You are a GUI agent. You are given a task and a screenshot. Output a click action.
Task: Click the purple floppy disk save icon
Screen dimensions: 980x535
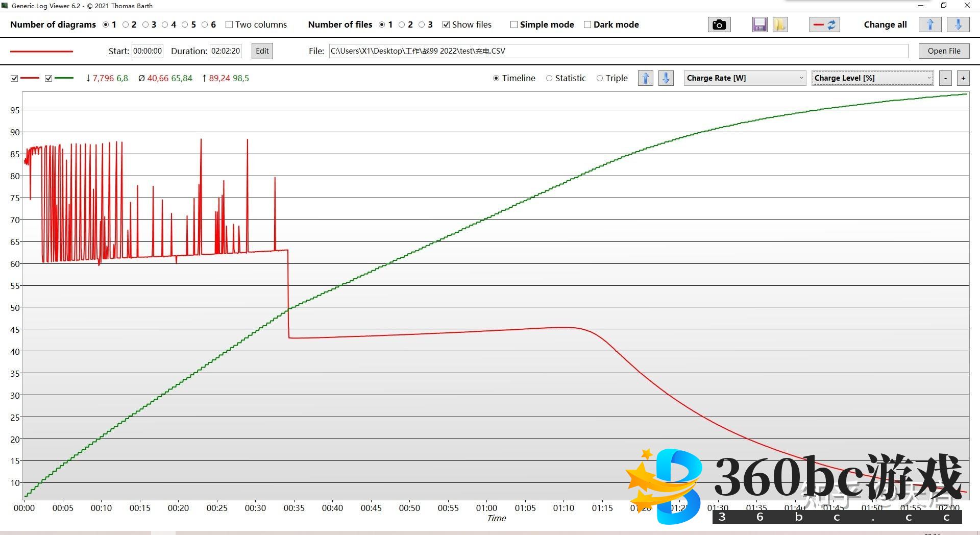[759, 25]
